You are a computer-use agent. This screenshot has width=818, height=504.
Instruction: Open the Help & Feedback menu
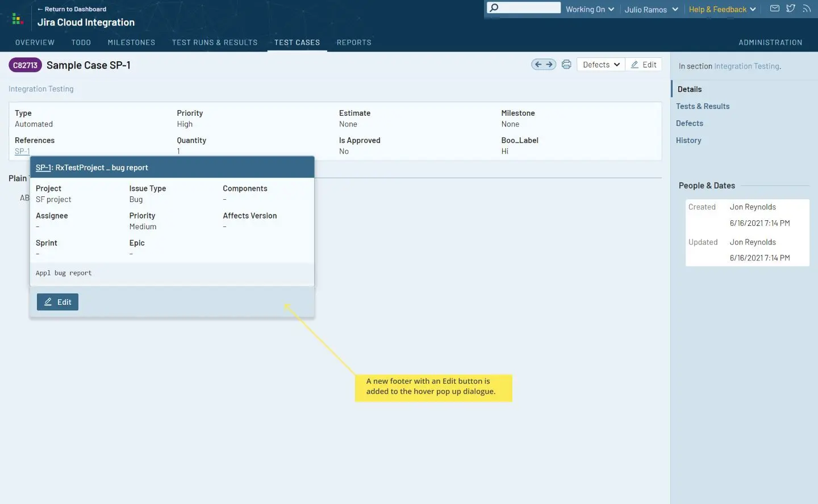[722, 10]
